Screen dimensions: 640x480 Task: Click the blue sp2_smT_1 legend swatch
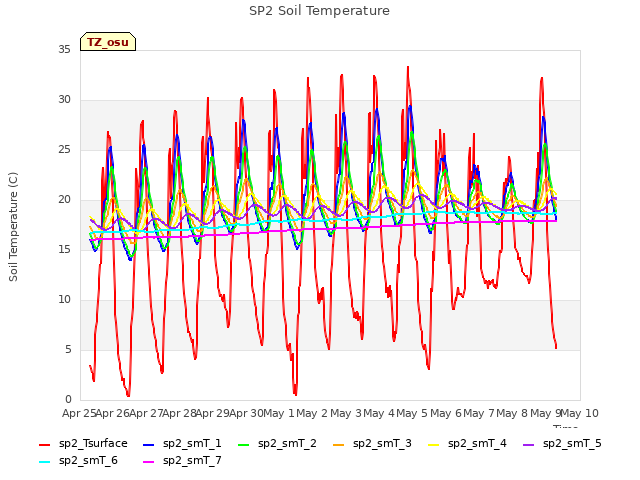149,445
